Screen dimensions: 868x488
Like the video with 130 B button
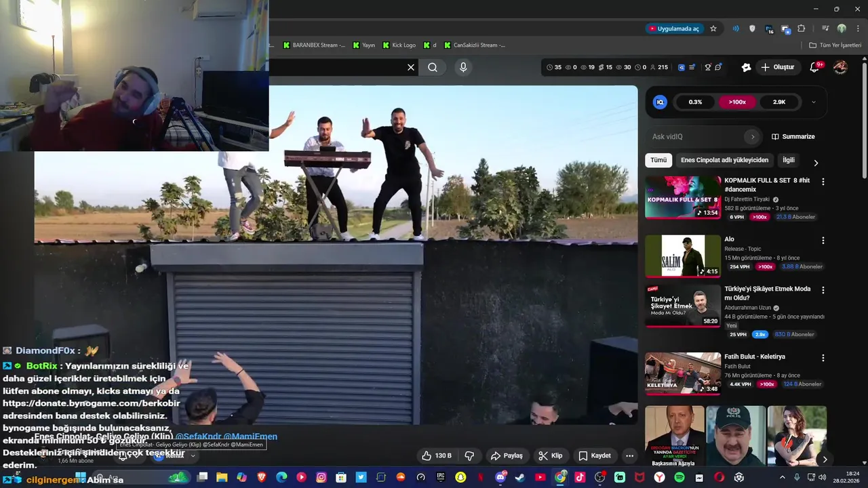click(436, 455)
